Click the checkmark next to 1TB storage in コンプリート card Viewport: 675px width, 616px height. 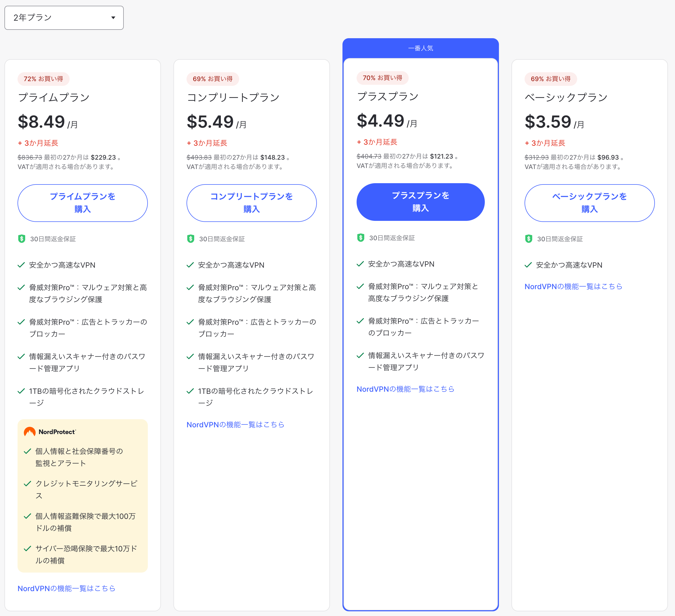(190, 391)
